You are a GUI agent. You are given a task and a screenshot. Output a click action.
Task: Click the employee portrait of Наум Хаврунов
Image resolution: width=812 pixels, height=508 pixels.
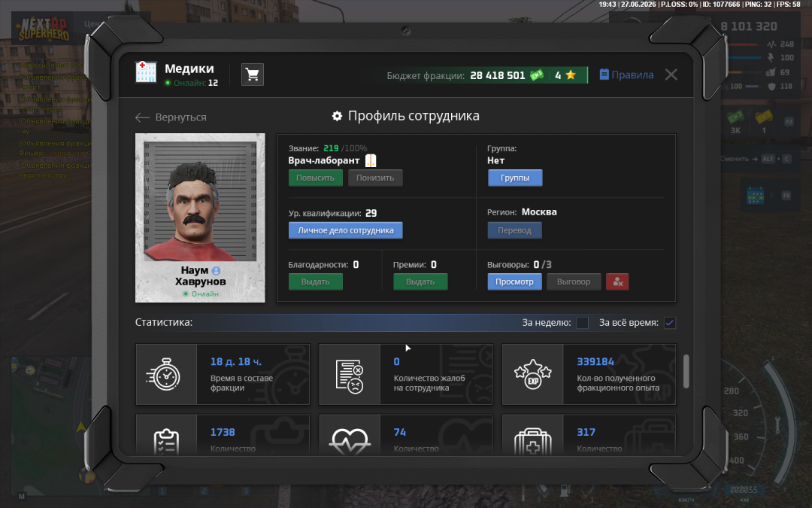pos(200,217)
